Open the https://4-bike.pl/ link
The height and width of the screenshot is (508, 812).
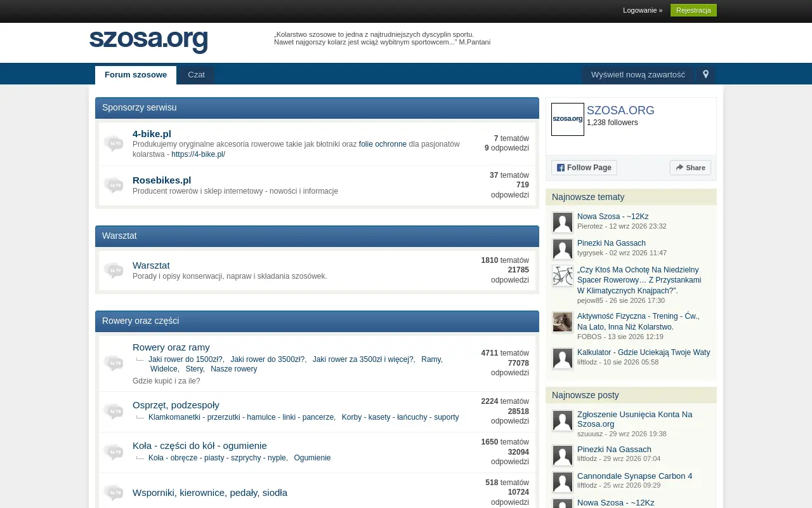tap(198, 154)
